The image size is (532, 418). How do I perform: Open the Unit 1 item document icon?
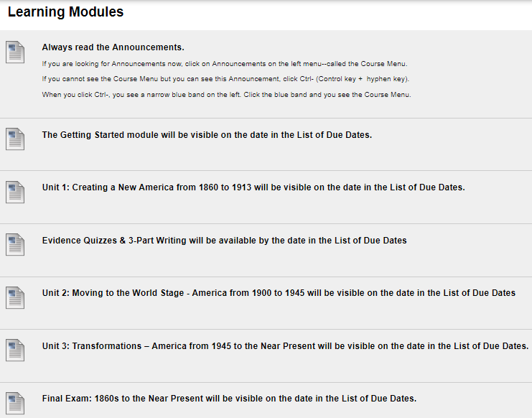(x=15, y=192)
